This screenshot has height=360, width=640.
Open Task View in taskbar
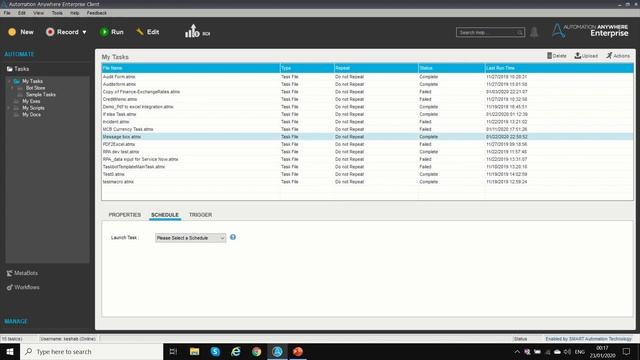(x=173, y=351)
